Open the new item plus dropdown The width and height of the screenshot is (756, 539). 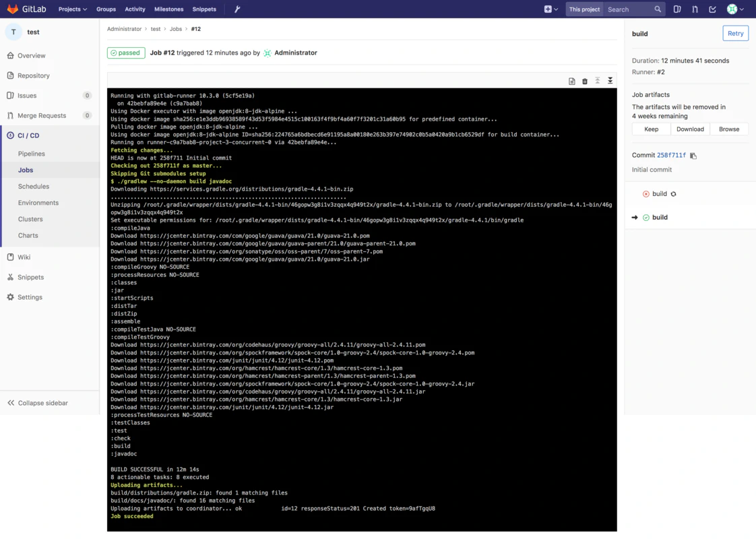550,9
